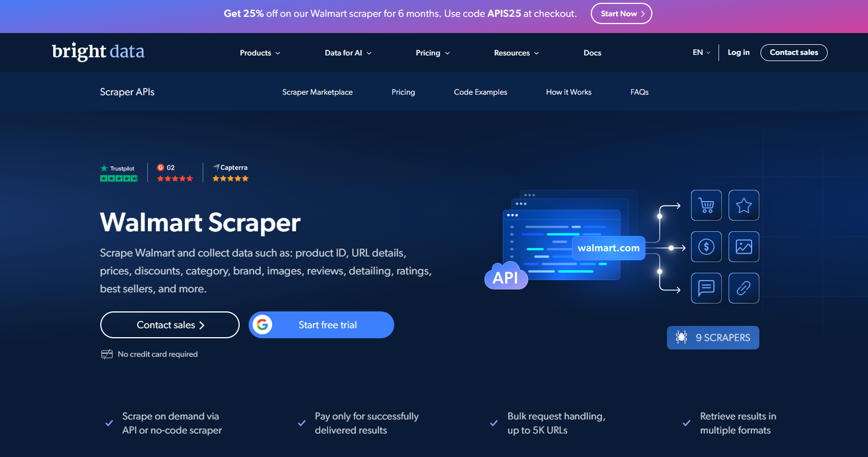The image size is (868, 457).
Task: Click the Start Now button
Action: [x=621, y=13]
